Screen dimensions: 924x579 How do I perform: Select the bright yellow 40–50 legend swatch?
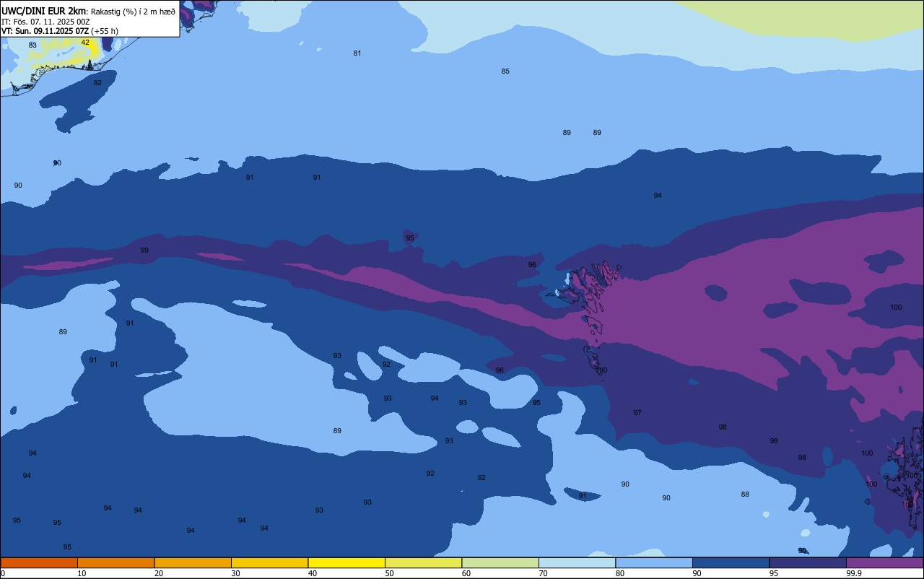point(346,562)
